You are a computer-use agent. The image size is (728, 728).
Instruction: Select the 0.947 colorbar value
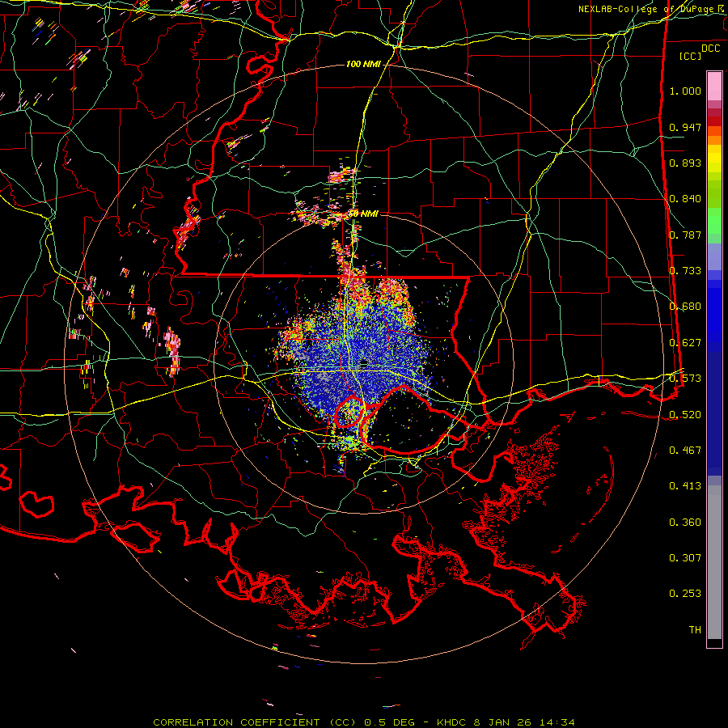(x=685, y=127)
